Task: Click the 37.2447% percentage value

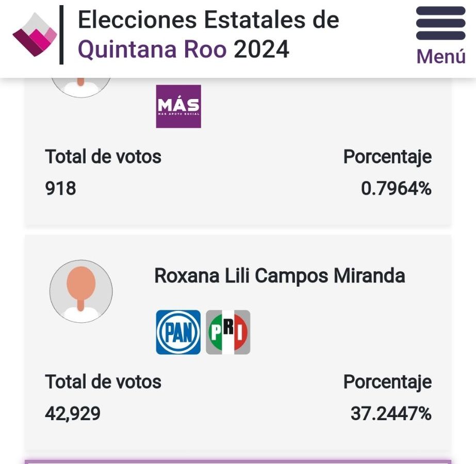Action: [391, 413]
